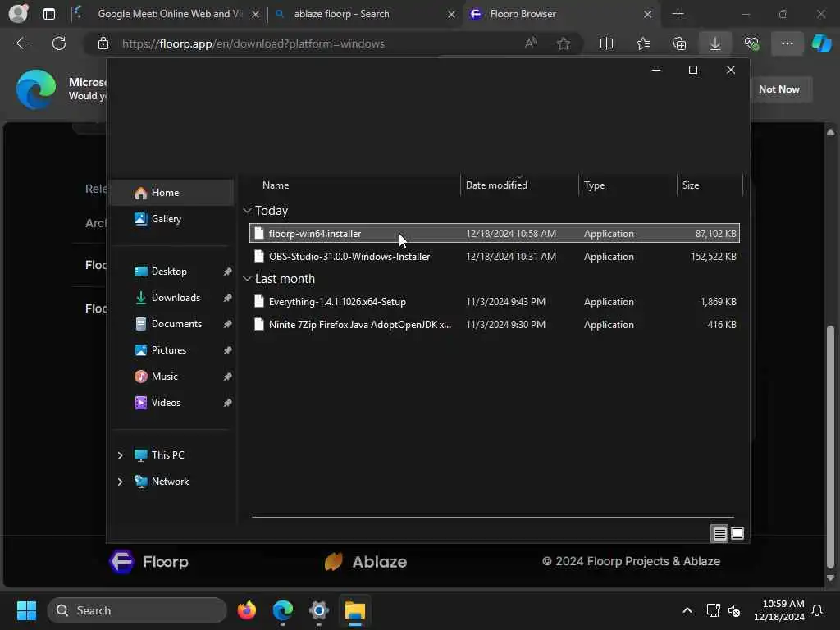The height and width of the screenshot is (630, 840).
Task: Open Microsoft Edge from the taskbar
Action: point(282,610)
